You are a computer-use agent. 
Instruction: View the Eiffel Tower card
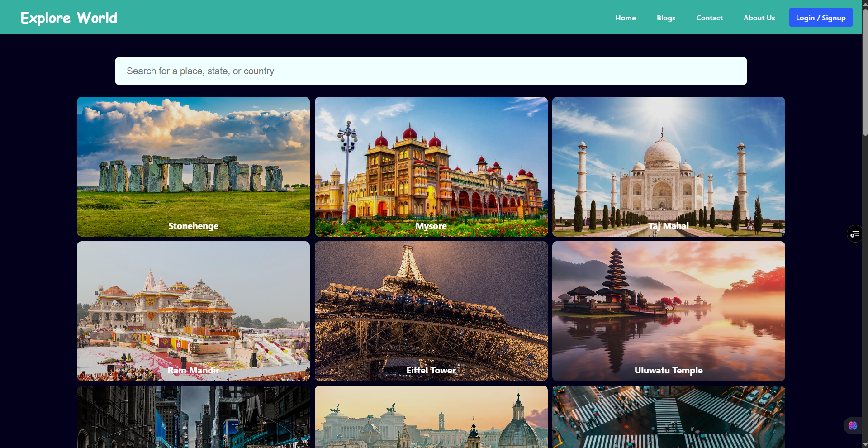(x=431, y=311)
